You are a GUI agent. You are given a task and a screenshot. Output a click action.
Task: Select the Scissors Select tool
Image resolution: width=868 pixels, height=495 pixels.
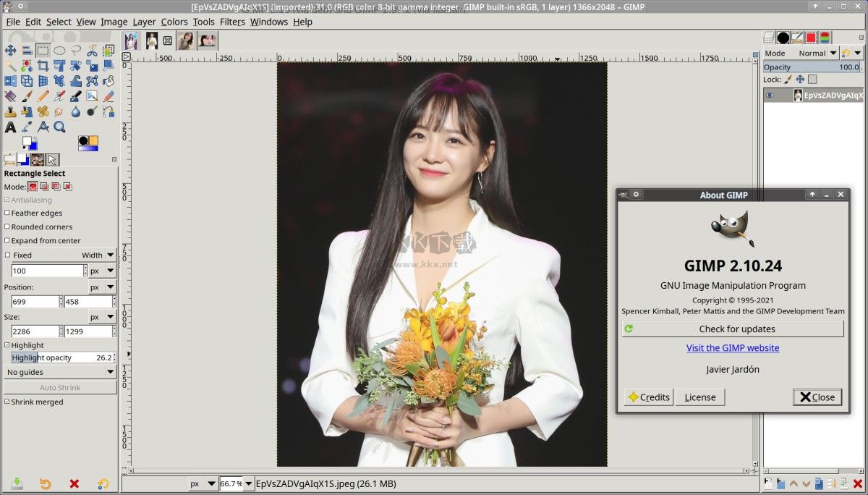[x=92, y=51]
